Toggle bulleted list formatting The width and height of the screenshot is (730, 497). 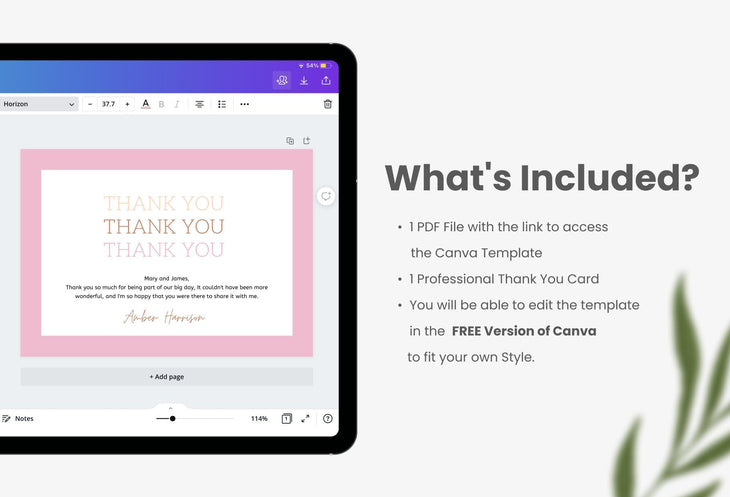222,104
